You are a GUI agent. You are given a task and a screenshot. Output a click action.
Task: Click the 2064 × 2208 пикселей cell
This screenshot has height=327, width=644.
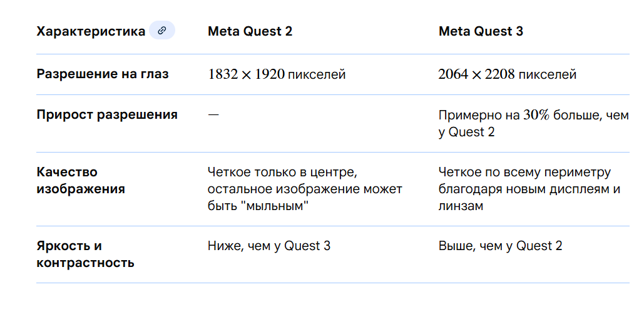(x=507, y=75)
